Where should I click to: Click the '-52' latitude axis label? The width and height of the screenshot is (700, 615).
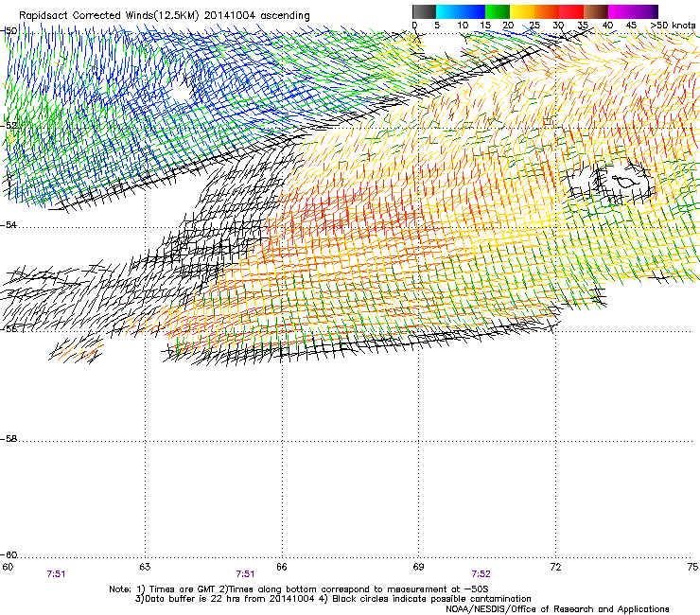point(9,126)
